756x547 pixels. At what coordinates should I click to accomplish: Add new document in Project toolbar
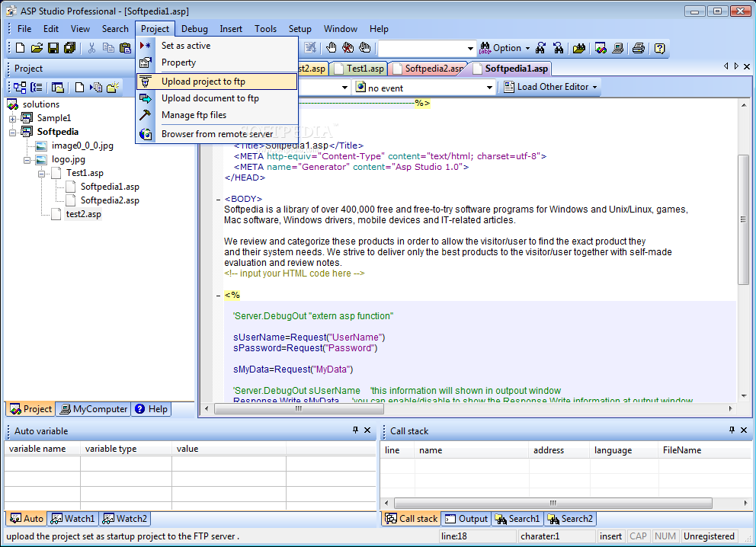click(79, 88)
